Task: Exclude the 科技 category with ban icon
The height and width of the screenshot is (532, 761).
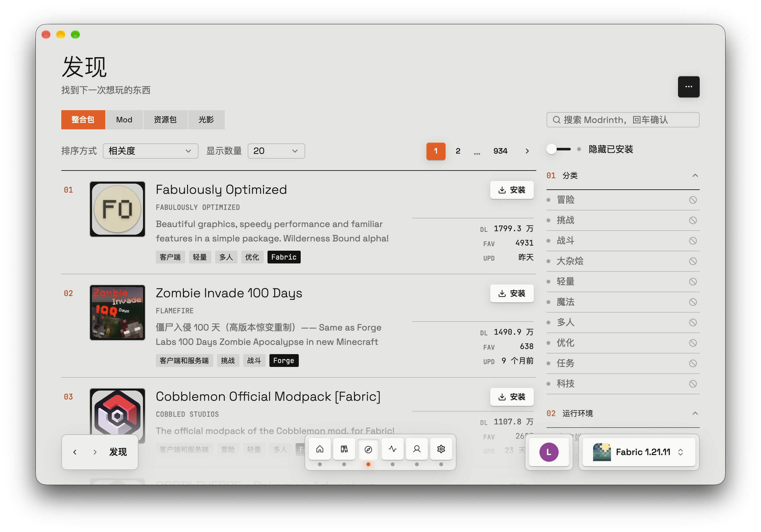Action: [693, 384]
